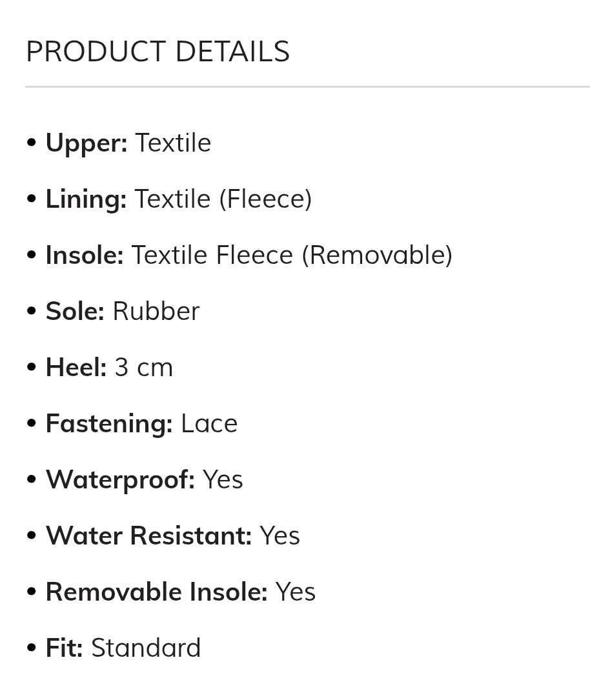The height and width of the screenshot is (700, 590).
Task: Click the Heel label
Action: point(76,368)
